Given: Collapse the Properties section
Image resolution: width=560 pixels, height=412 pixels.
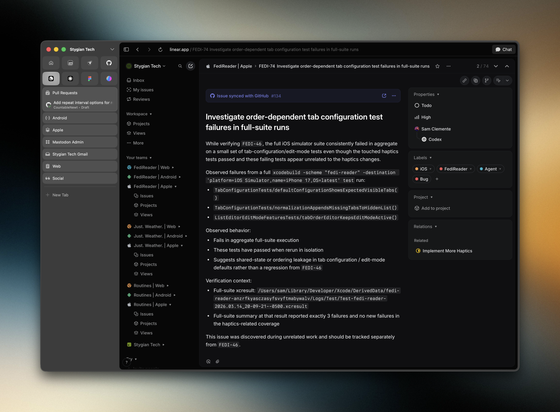Looking at the screenshot, I should [426, 94].
